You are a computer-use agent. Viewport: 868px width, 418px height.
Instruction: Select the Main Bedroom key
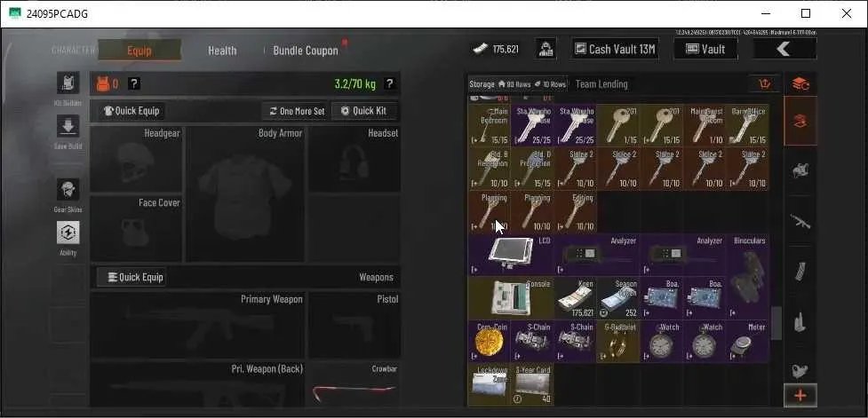click(489, 125)
